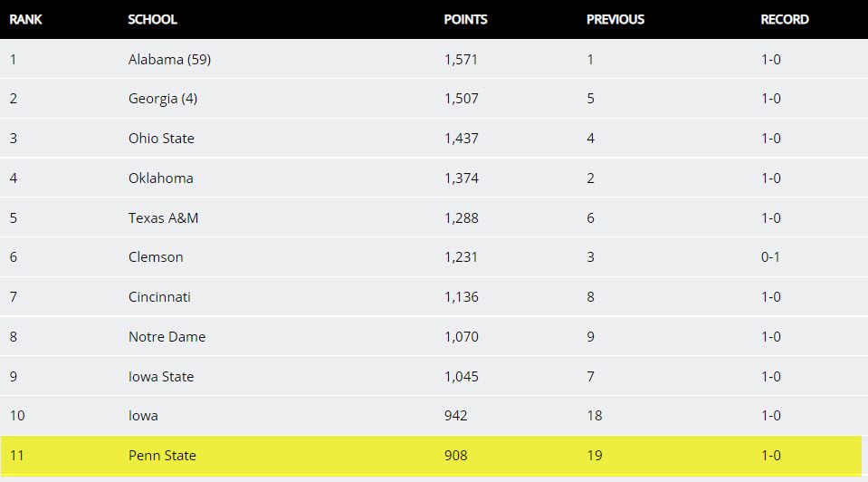Open the Ohio State entry
This screenshot has width=868, height=482.
pos(161,139)
